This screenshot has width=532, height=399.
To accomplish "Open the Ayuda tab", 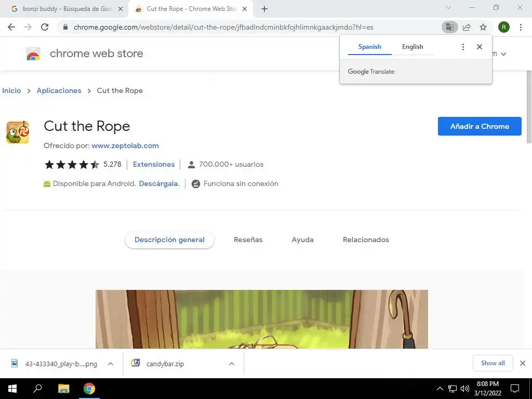I will (x=303, y=240).
